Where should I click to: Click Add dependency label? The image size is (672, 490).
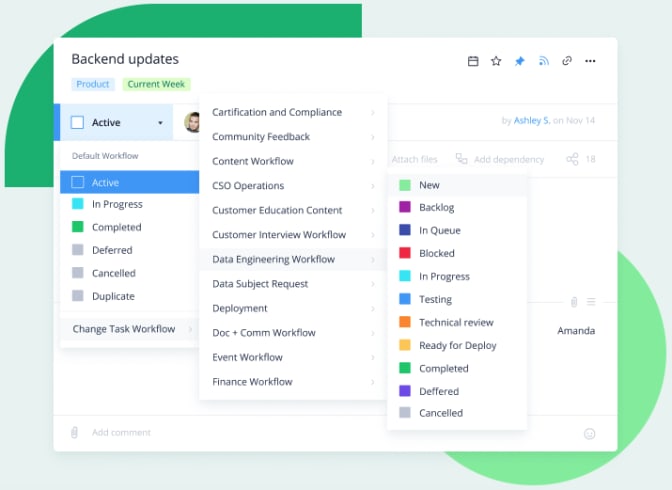click(x=509, y=159)
